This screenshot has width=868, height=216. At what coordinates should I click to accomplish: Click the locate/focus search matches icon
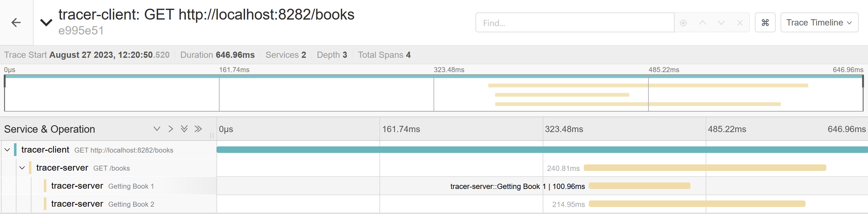683,23
